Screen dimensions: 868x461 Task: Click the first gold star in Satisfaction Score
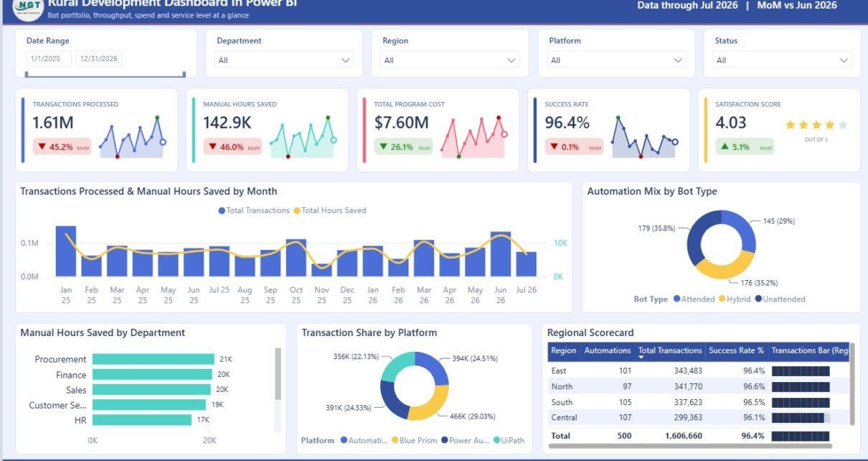click(791, 125)
